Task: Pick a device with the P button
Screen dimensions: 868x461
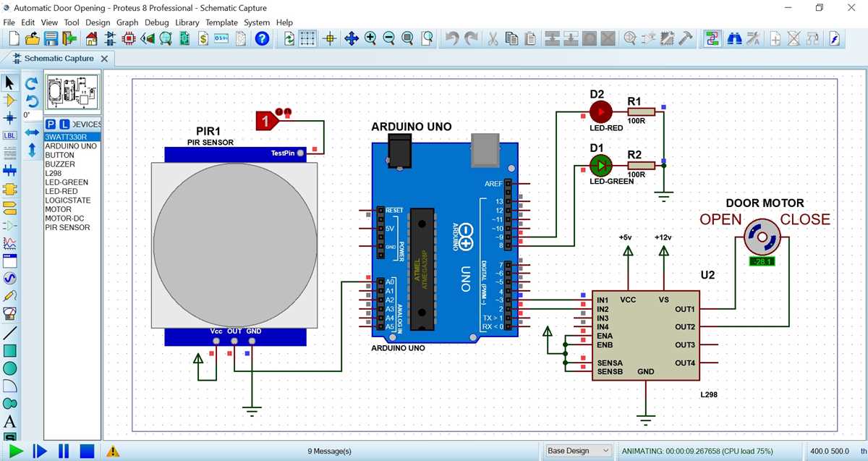Action: click(x=51, y=124)
